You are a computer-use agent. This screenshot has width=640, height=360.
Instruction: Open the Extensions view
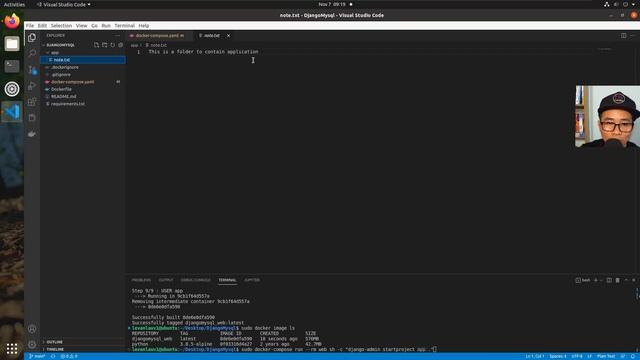pyautogui.click(x=32, y=102)
